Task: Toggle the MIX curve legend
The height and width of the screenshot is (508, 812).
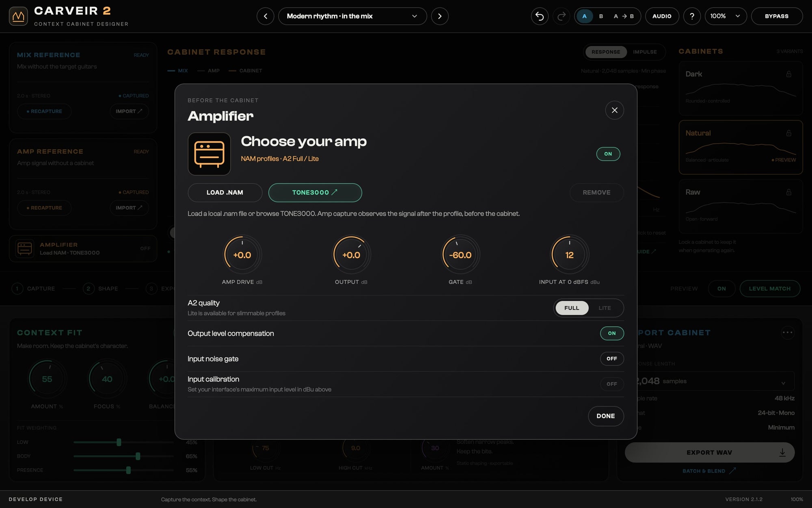Action: 177,71
